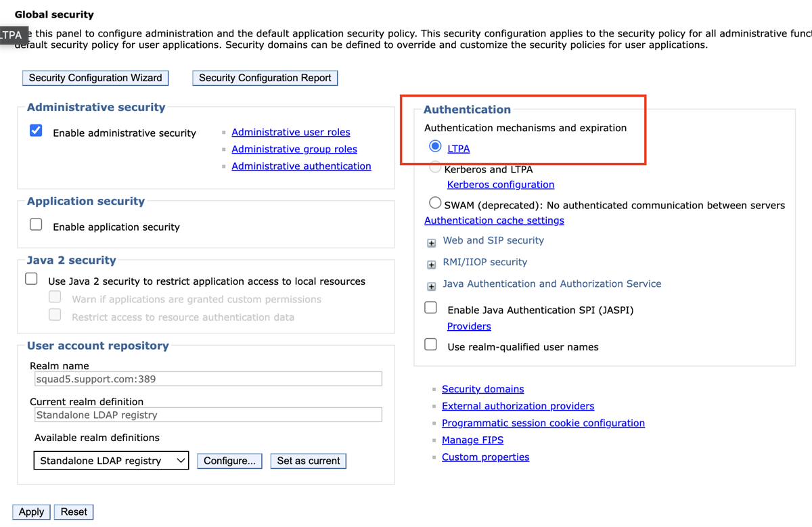Apply the global security changes
This screenshot has width=812, height=527.
31,511
